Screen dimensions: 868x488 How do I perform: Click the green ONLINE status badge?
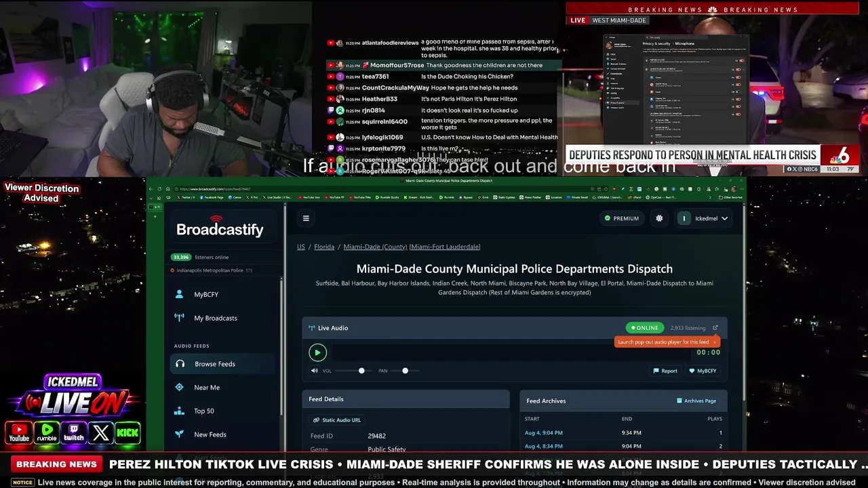tap(645, 328)
